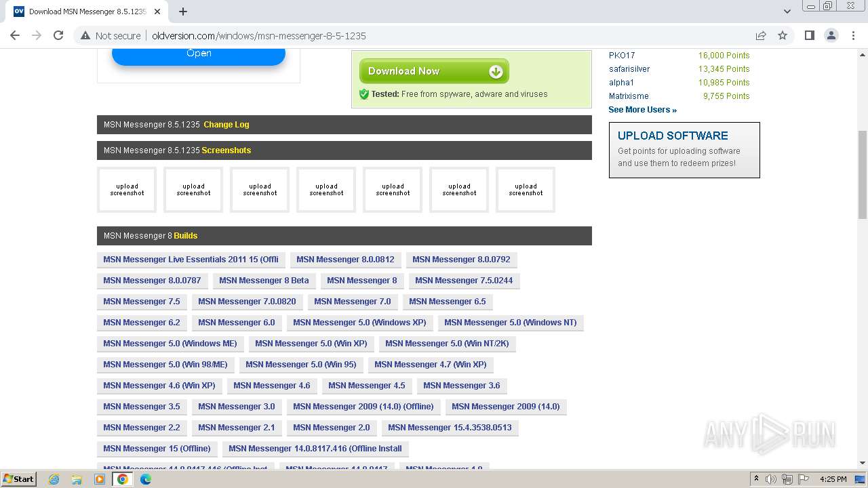Viewport: 868px width, 488px height.
Task: Open user Matrixisme's profile
Action: point(629,96)
